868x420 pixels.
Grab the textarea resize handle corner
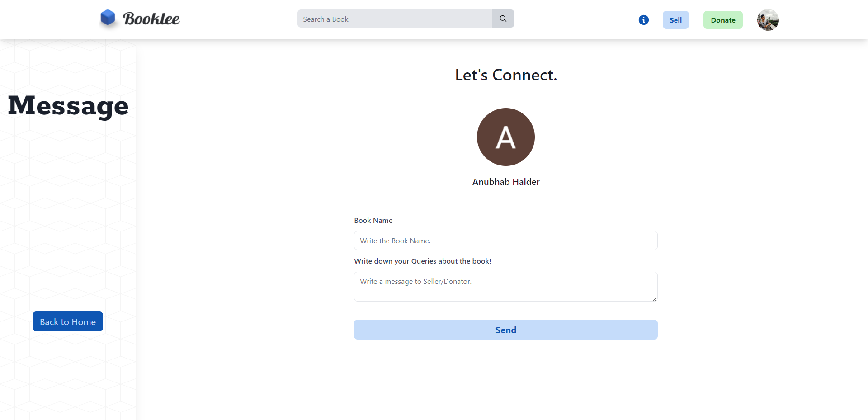coord(655,298)
